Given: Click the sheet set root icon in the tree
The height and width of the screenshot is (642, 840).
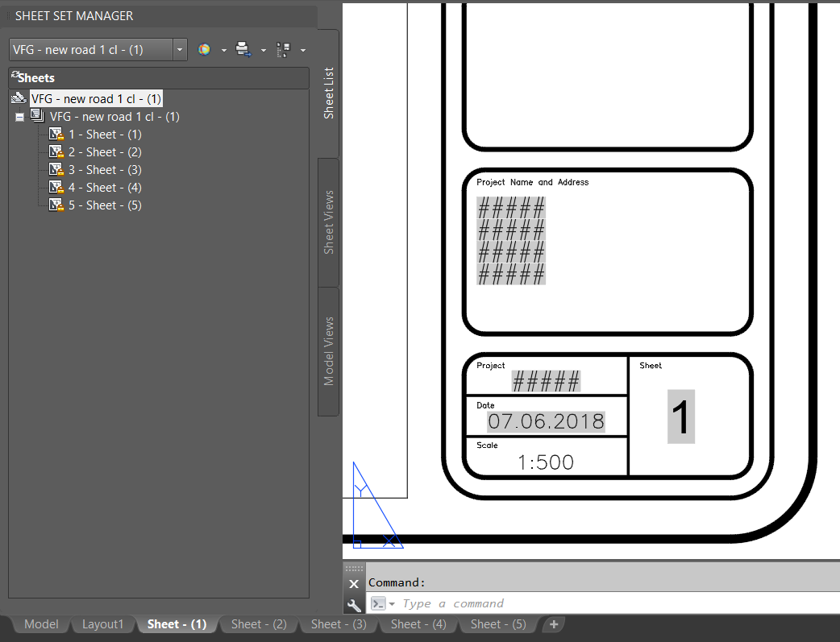Looking at the screenshot, I should 19,98.
